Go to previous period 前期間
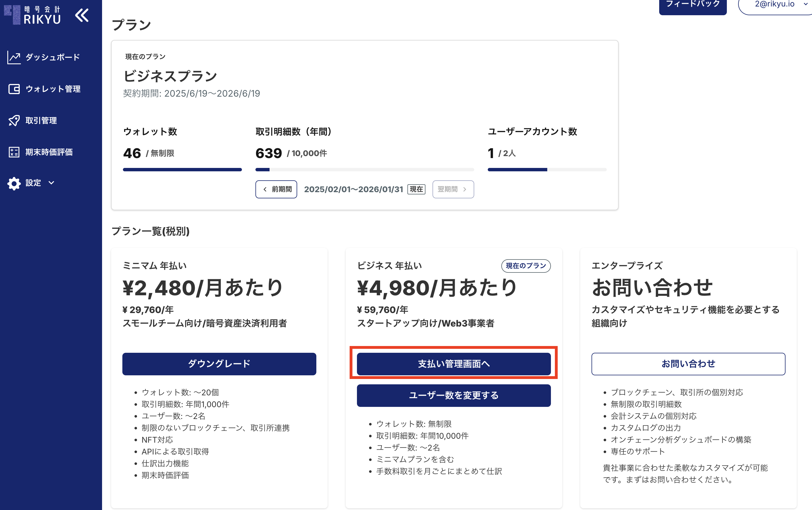 coord(276,189)
